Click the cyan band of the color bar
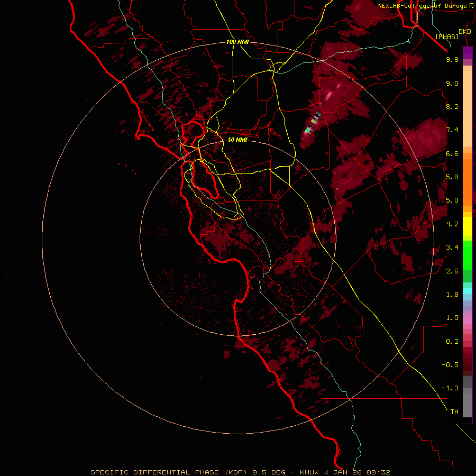 (467, 291)
